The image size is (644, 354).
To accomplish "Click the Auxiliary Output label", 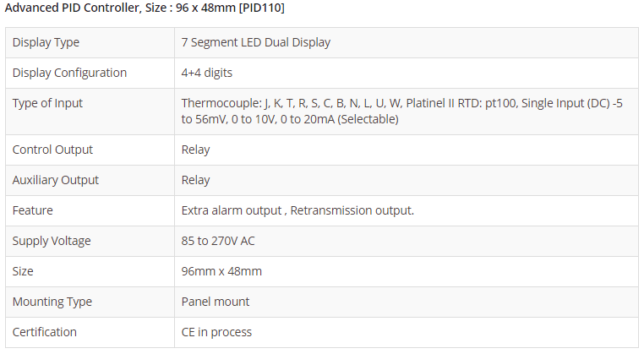I will coord(56,180).
